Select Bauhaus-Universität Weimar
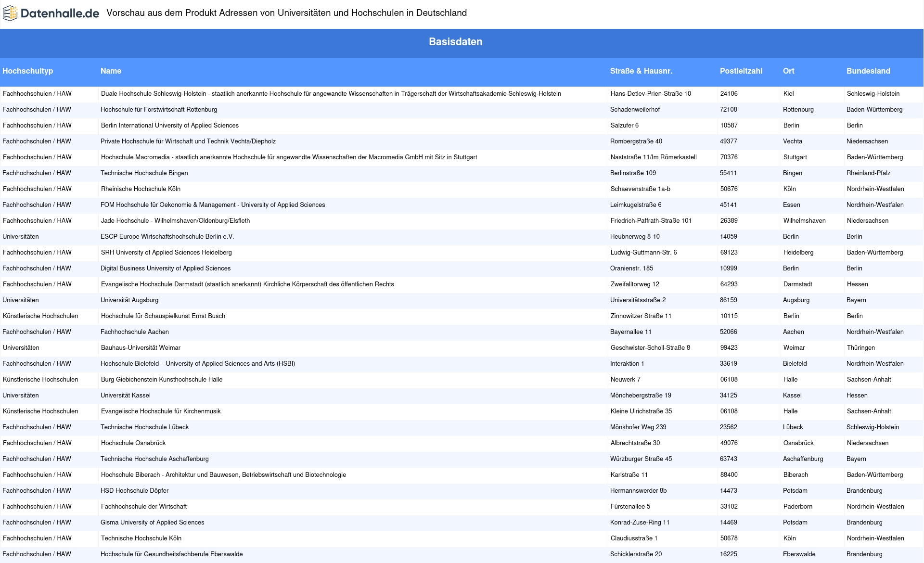924x563 pixels. [141, 348]
